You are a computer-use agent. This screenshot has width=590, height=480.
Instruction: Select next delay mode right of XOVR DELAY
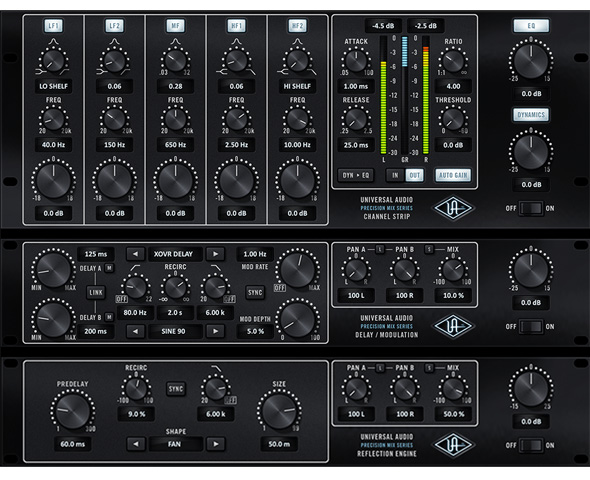pos(216,254)
